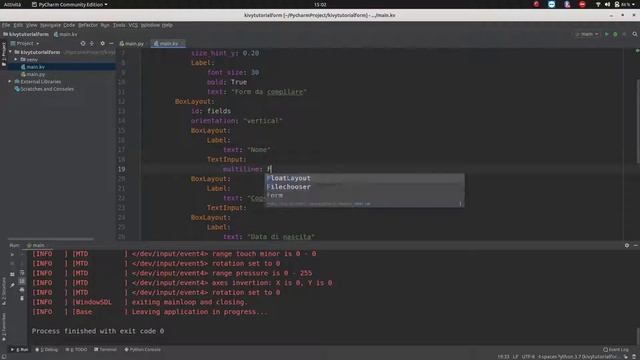Expand External Libraries node

[10, 82]
